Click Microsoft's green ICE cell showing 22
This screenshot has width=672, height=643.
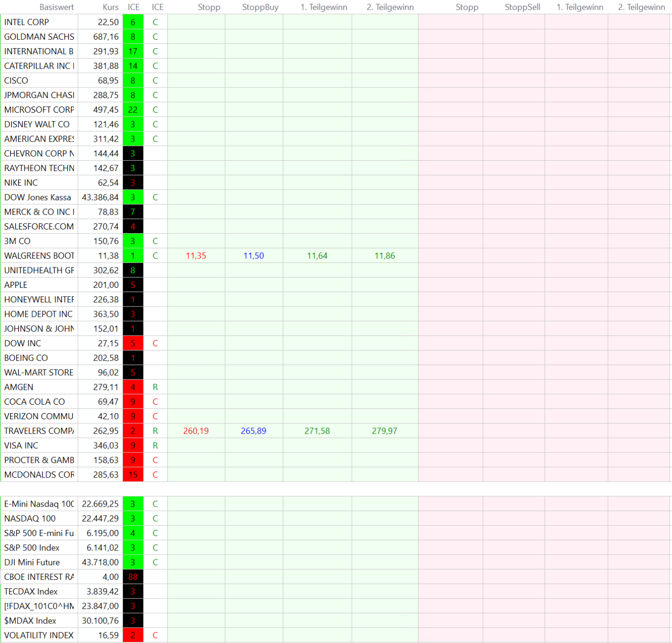133,110
